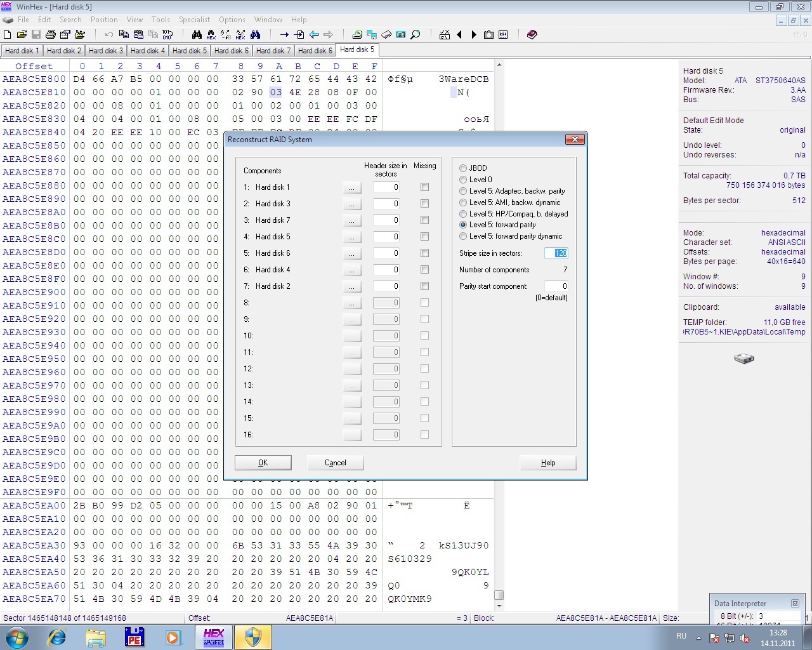Open the Tools menu
This screenshot has width=812, height=650.
pyautogui.click(x=160, y=20)
